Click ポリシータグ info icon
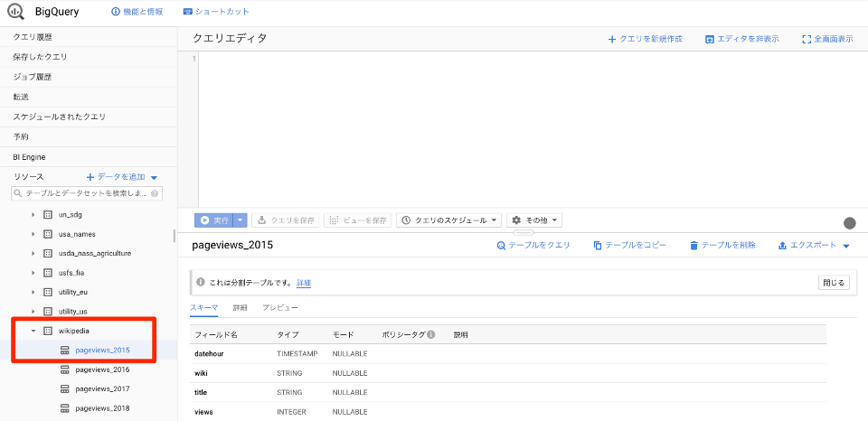The height and width of the screenshot is (421, 868). (x=430, y=334)
